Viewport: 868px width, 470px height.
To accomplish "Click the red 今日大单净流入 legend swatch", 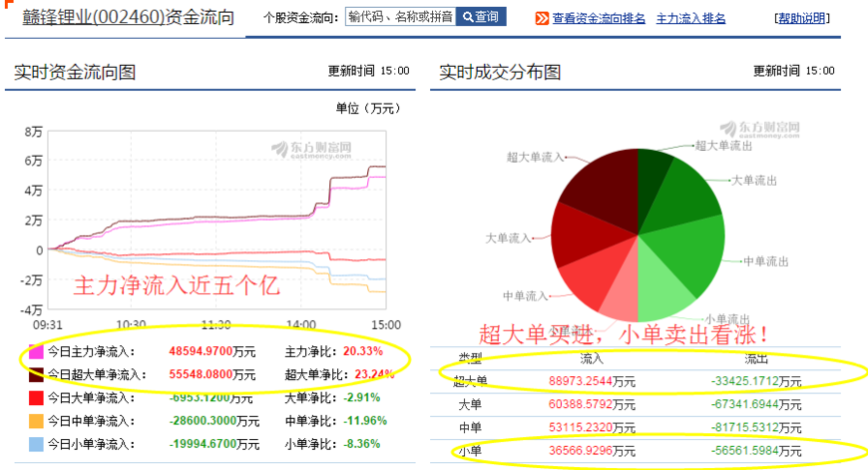I will pos(36,398).
